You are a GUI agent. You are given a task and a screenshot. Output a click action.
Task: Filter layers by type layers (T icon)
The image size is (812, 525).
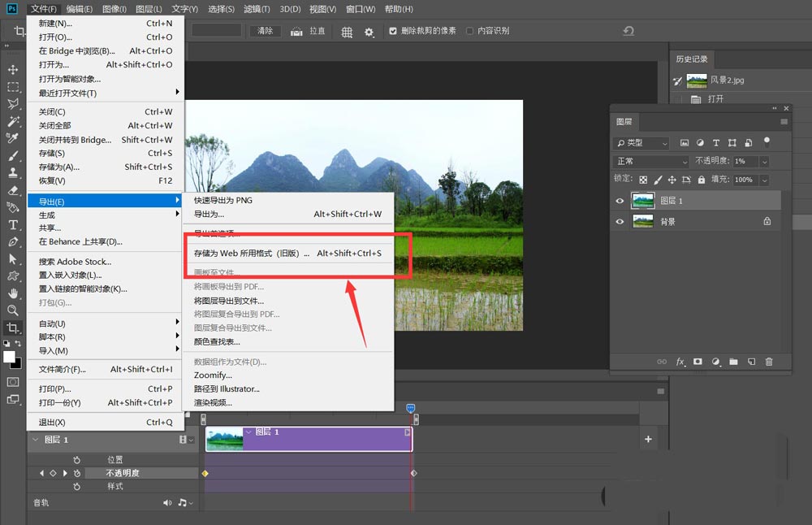[715, 142]
